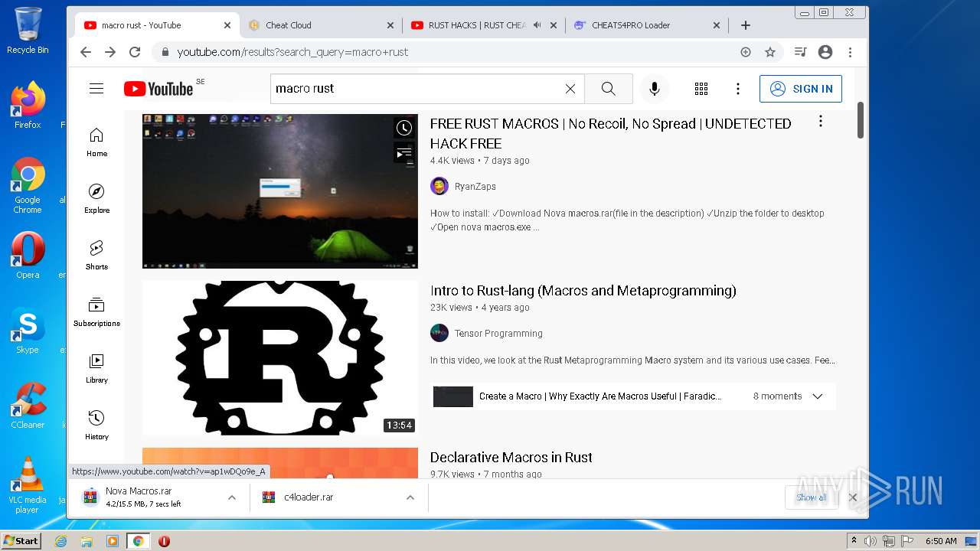Click the volume speaker tray icon
The height and width of the screenshot is (551, 980).
click(871, 541)
